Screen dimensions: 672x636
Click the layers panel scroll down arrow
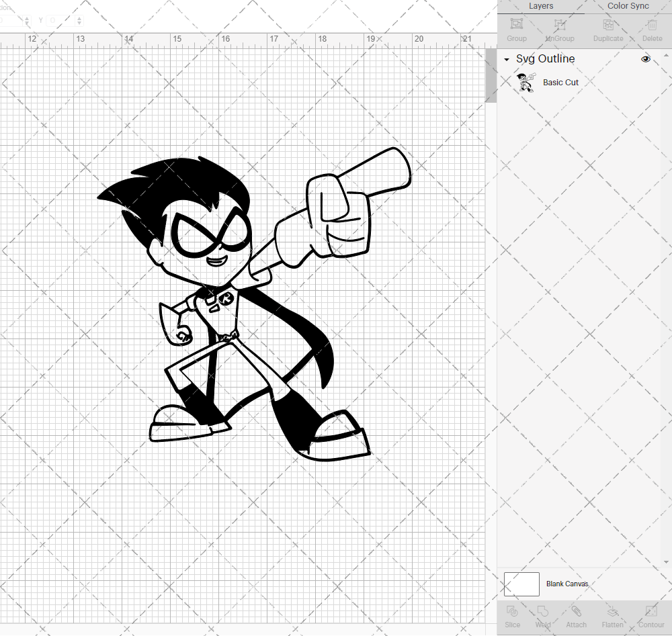point(665,562)
